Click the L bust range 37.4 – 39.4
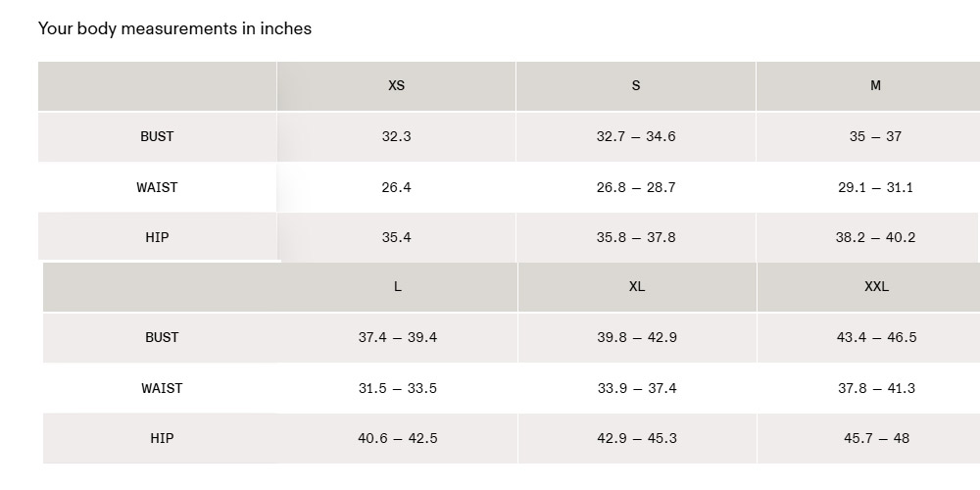Viewport: 980px width, 490px height. (397, 337)
